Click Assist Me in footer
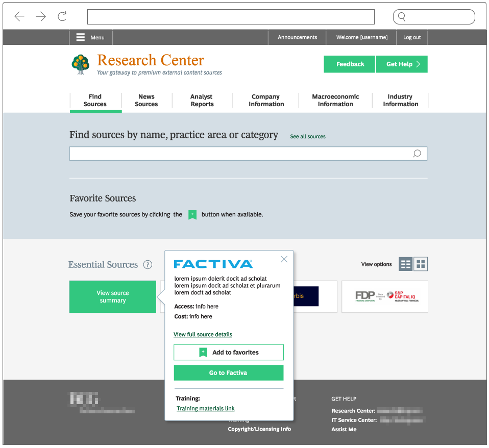This screenshot has width=489, height=448. (x=344, y=429)
